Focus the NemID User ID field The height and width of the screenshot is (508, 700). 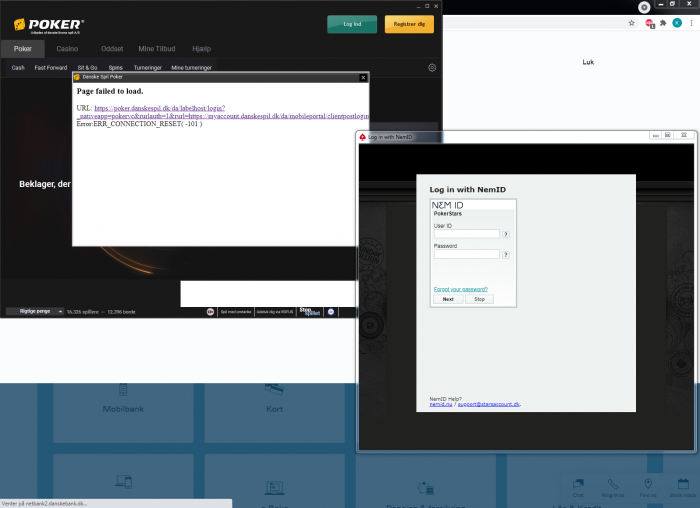[x=467, y=234]
